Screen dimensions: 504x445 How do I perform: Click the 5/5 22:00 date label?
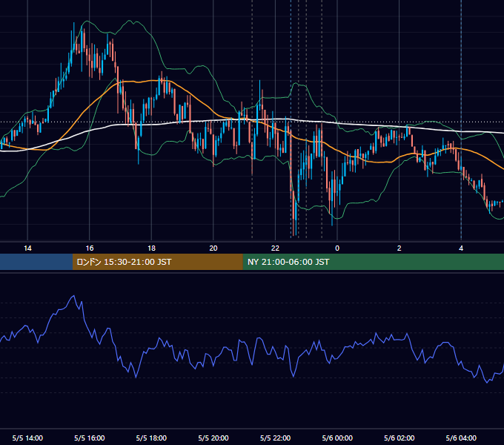pyautogui.click(x=276, y=438)
